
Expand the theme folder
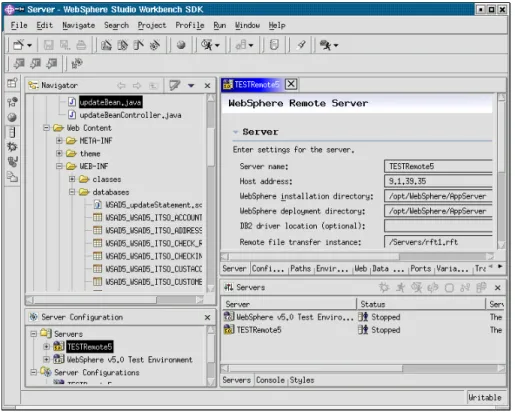[x=59, y=153]
